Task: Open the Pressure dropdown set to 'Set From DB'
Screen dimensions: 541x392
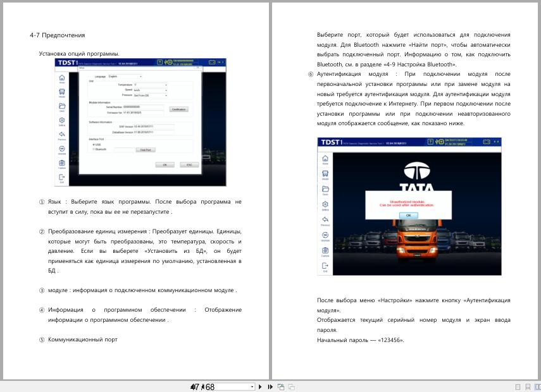Action: pyautogui.click(x=150, y=96)
